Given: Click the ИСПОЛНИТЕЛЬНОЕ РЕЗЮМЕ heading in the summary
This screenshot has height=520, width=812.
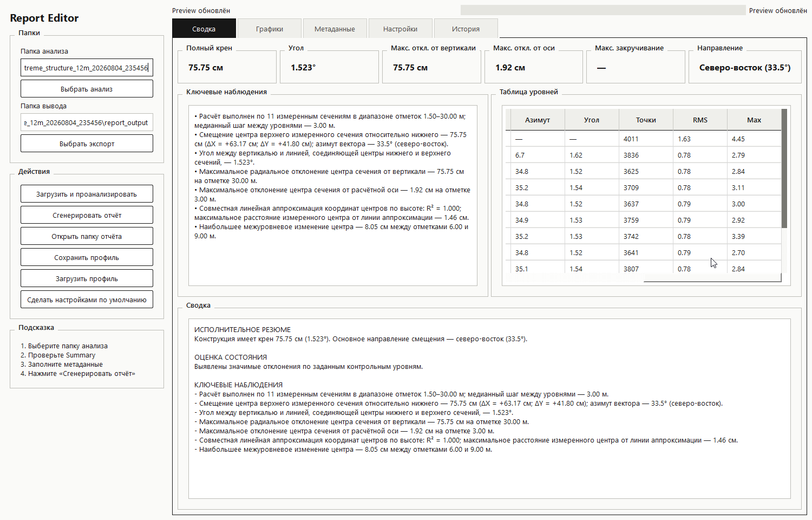Looking at the screenshot, I should 243,330.
